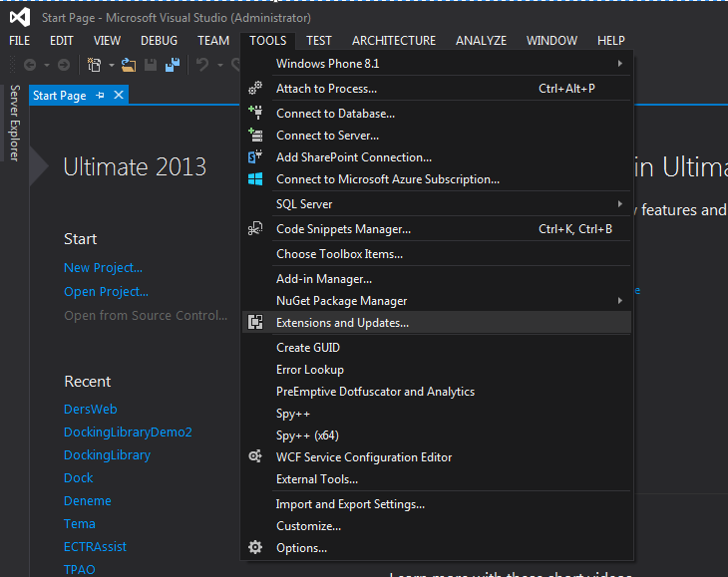Open the New Project dropdown arrow
The height and width of the screenshot is (577, 728).
click(112, 66)
